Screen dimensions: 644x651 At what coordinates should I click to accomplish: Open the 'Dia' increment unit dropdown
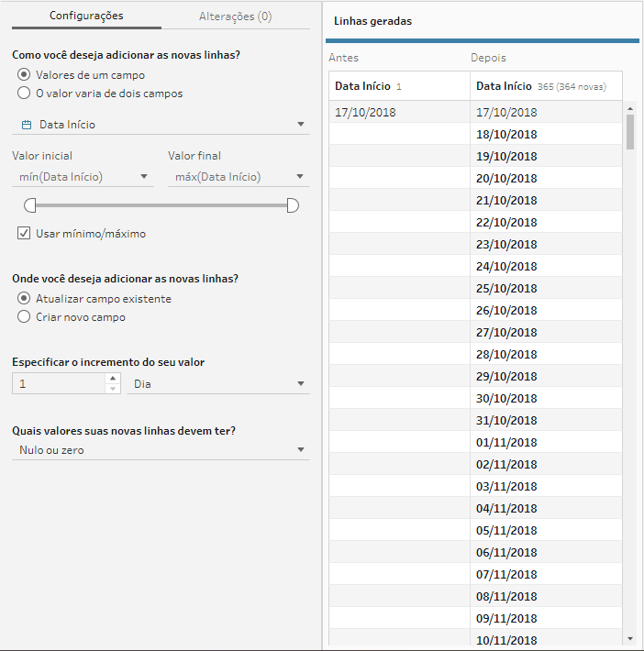218,383
